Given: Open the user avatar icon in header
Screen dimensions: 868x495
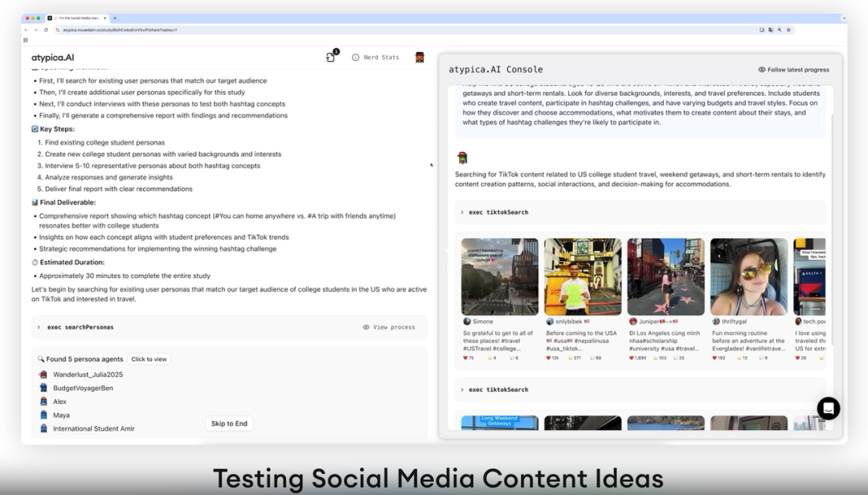Looking at the screenshot, I should (420, 57).
